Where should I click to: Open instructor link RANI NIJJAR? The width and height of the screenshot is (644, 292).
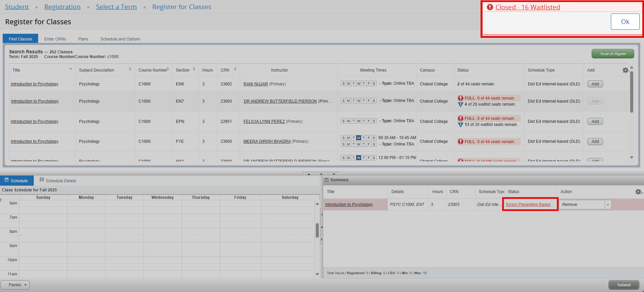pyautogui.click(x=256, y=84)
